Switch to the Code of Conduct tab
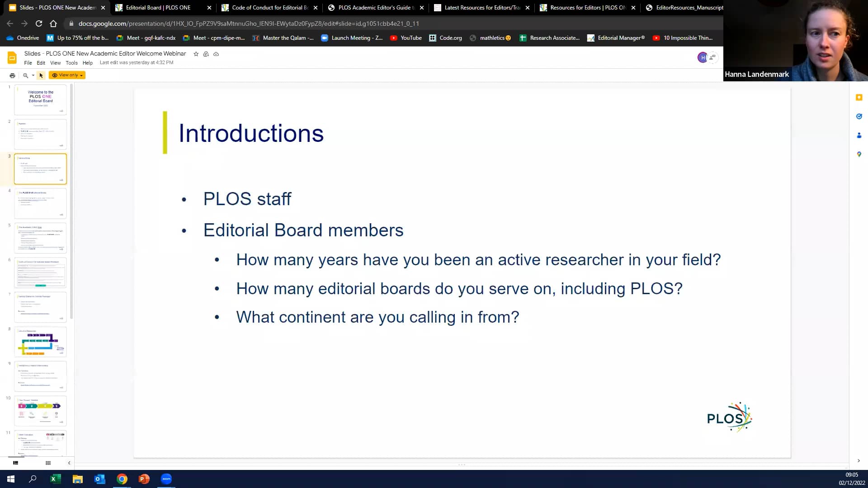Screen dimensions: 868x488 click(x=267, y=7)
